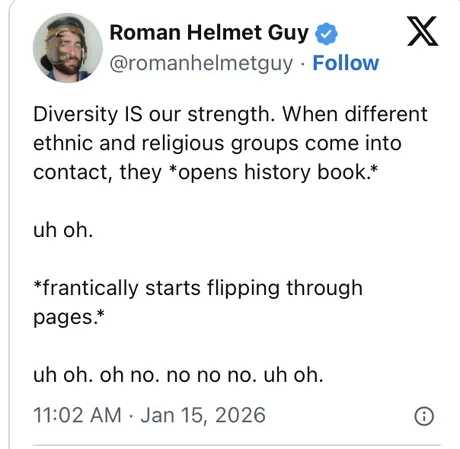Click the words "When different"

pos(355,114)
